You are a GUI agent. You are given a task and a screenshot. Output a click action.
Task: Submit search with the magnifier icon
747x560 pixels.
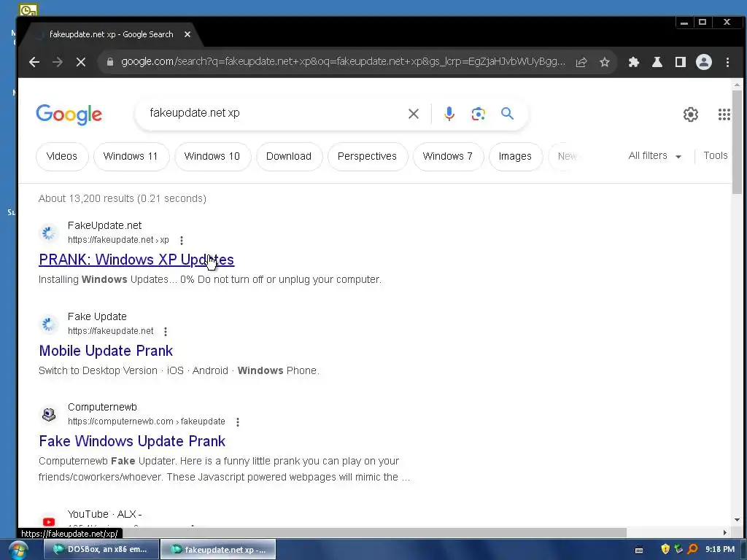click(x=508, y=113)
